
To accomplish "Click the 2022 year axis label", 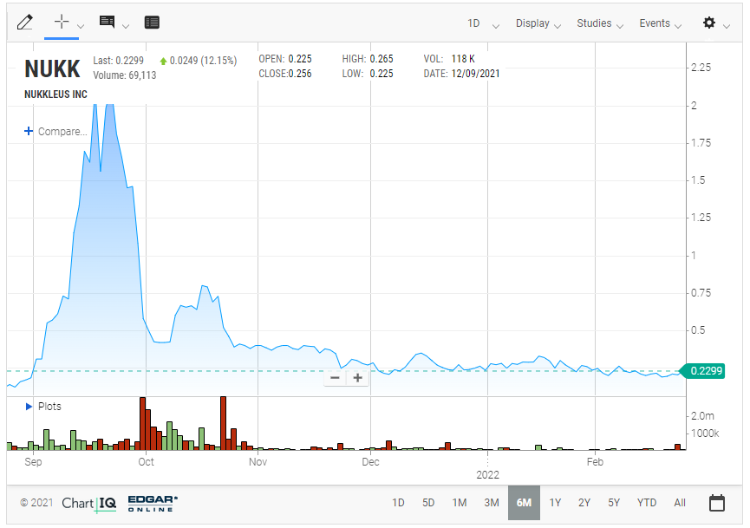I will click(487, 475).
